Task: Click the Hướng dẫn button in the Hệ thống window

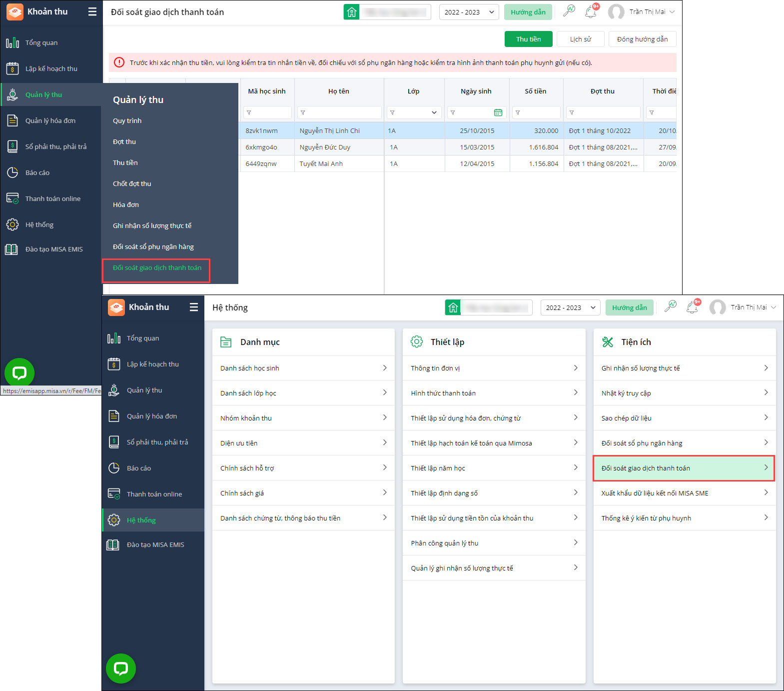Action: tap(630, 307)
